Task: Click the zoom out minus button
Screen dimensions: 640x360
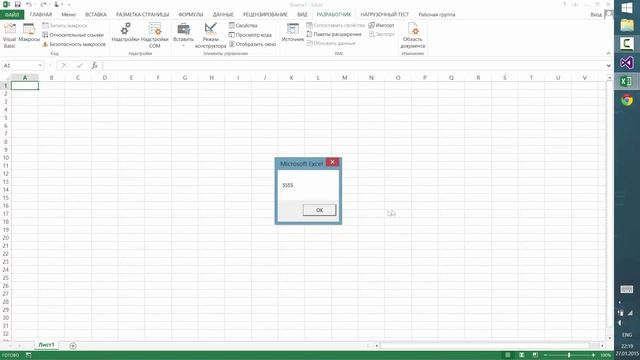Action: pos(545,355)
